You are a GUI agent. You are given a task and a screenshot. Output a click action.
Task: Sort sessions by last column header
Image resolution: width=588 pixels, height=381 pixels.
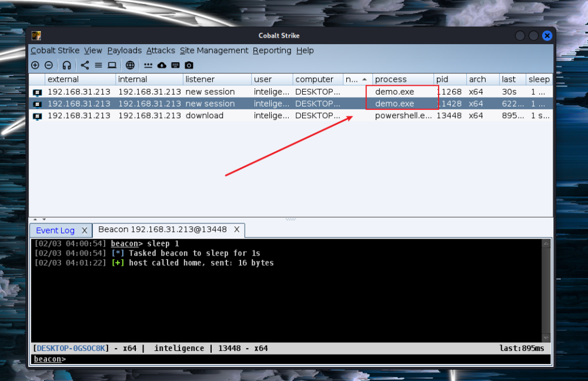pyautogui.click(x=513, y=79)
